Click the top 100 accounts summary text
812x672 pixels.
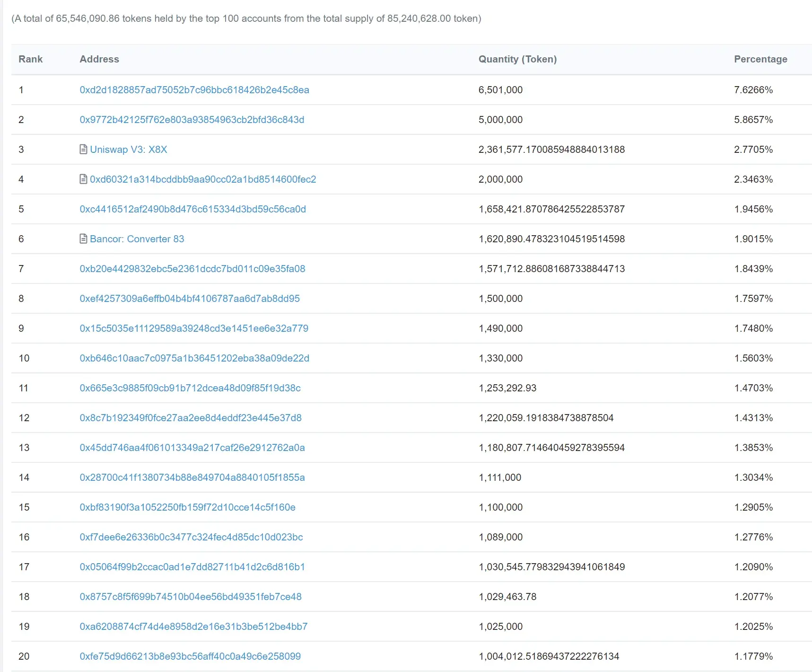(x=246, y=18)
